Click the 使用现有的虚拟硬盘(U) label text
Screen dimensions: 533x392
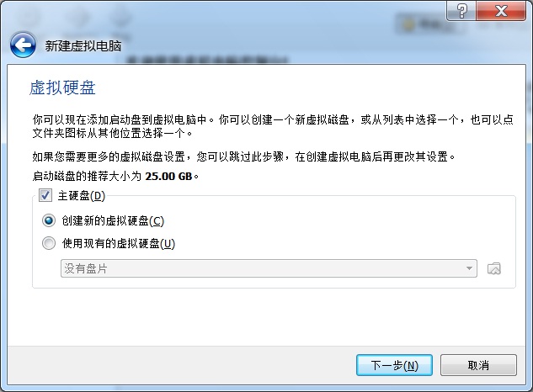tap(118, 243)
